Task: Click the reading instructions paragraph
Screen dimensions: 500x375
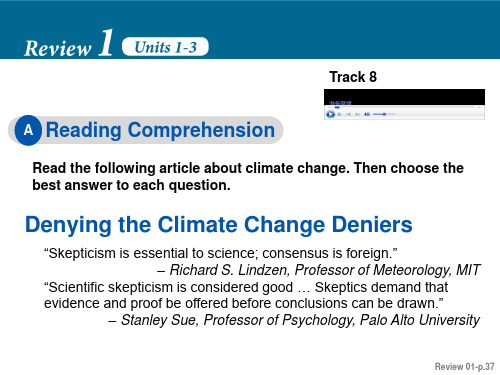Action: pos(248,176)
